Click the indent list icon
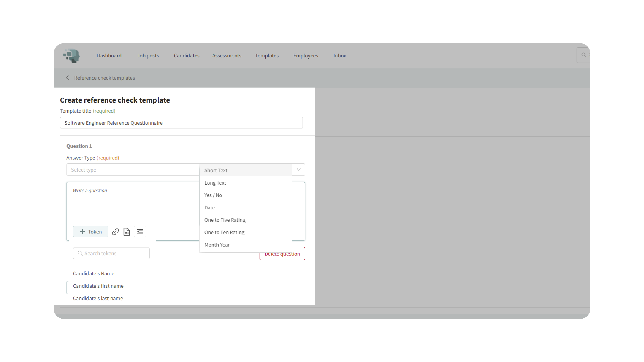This screenshot has height=362, width=644. pyautogui.click(x=140, y=232)
